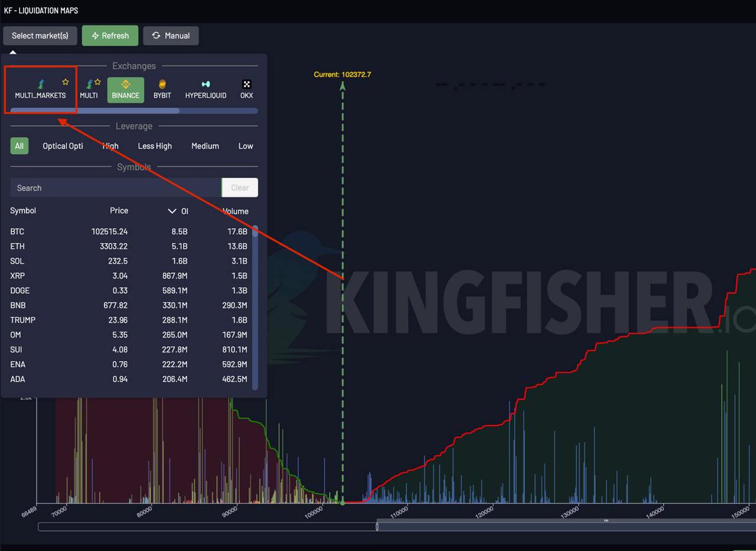Select the TRUMP symbol row
The image size is (756, 551).
(130, 320)
